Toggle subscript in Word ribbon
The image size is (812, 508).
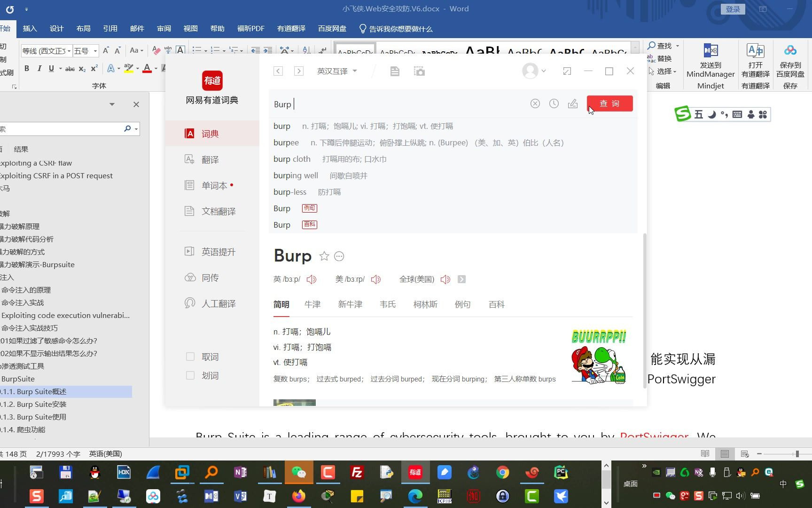[82, 69]
